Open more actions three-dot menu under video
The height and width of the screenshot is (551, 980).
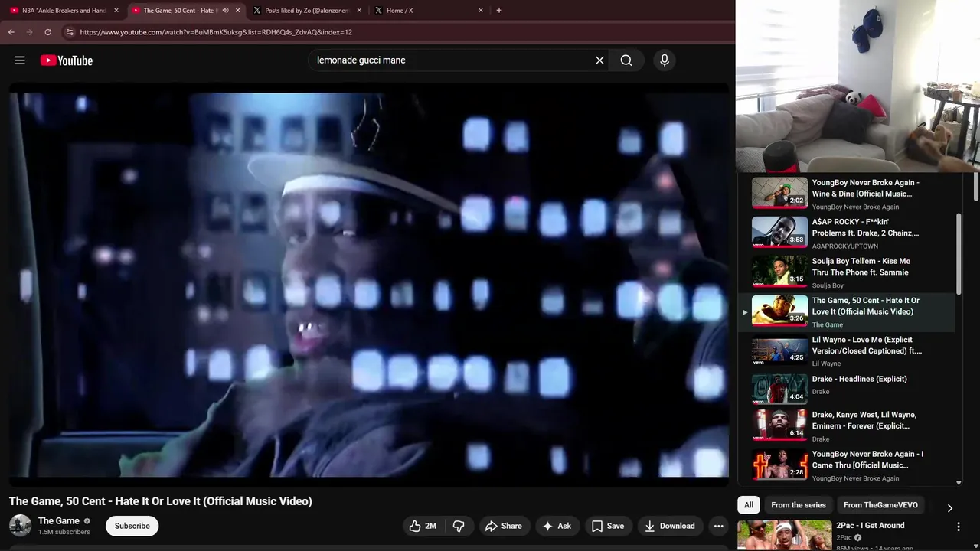coord(718,526)
